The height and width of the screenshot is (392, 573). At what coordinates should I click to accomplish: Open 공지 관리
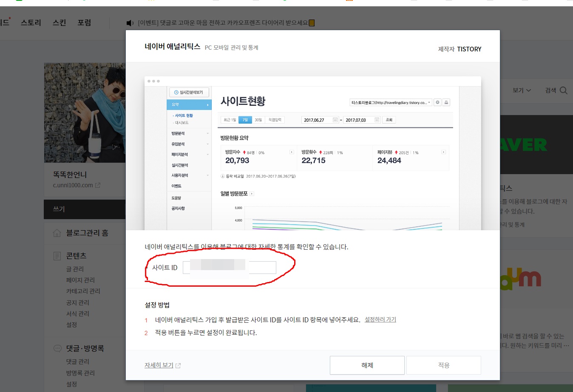[x=78, y=302]
